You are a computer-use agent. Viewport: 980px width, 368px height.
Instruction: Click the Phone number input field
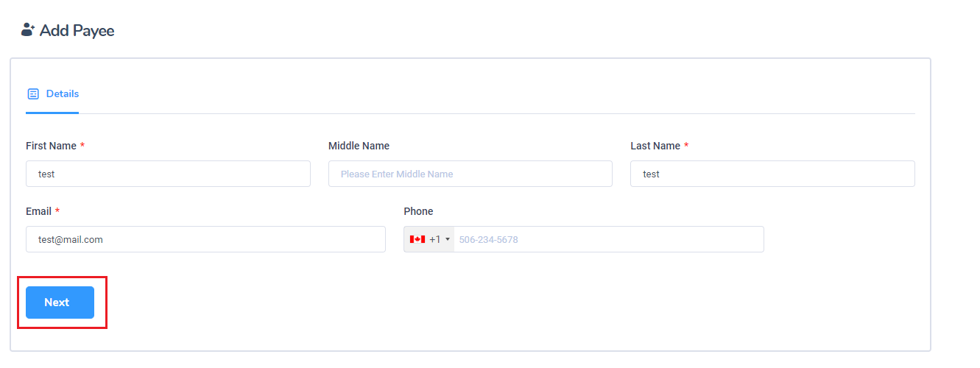click(608, 239)
